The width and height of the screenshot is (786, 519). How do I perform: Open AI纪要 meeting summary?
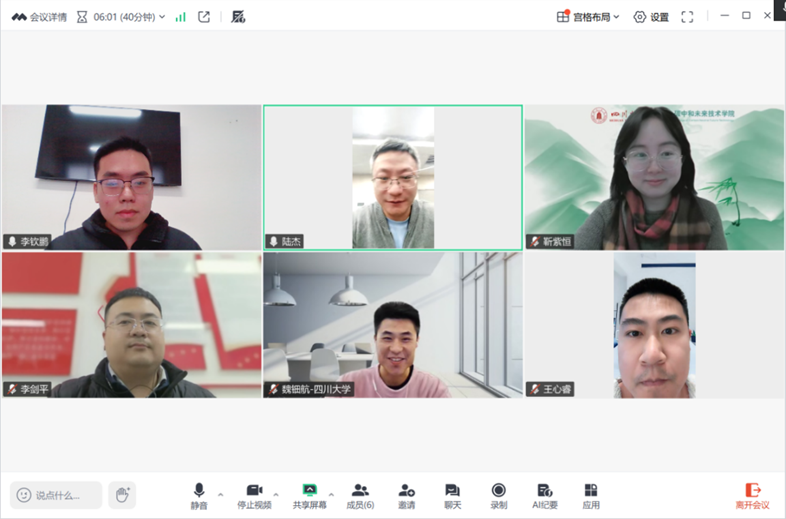(x=545, y=494)
